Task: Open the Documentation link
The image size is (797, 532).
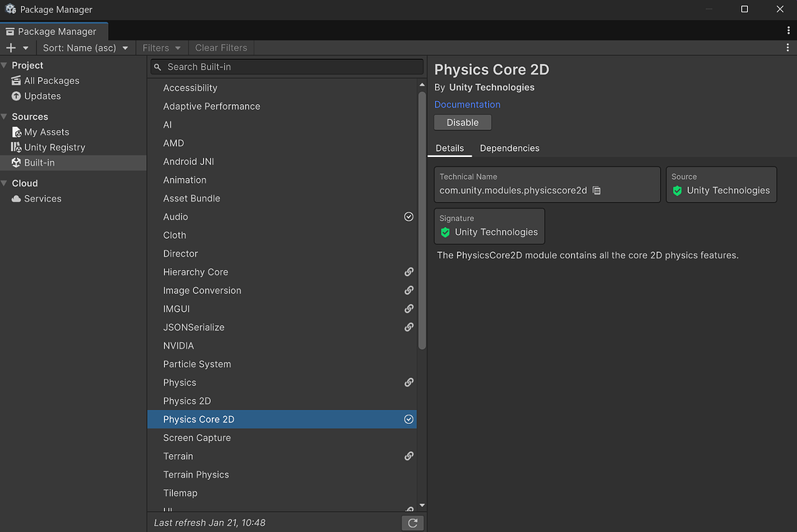Action: [x=467, y=104]
